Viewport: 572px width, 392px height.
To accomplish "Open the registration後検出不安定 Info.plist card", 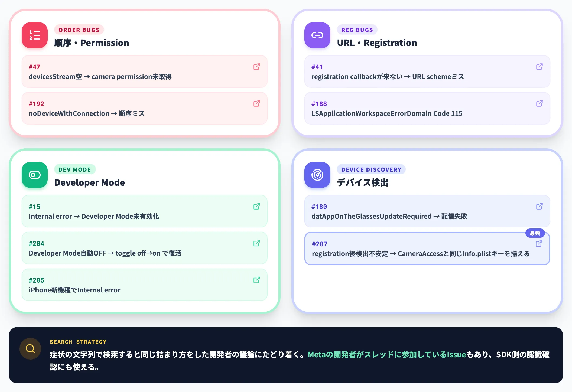I will 427,249.
